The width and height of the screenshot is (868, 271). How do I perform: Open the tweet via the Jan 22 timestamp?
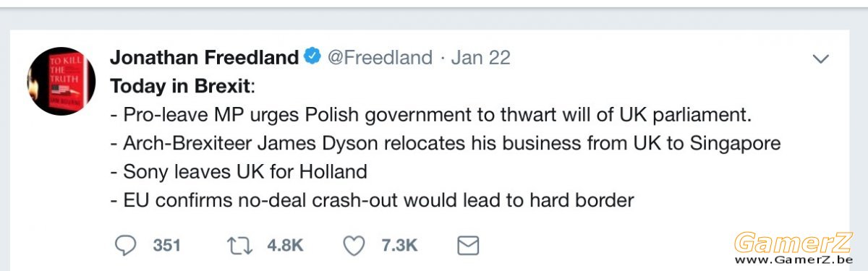click(x=480, y=57)
